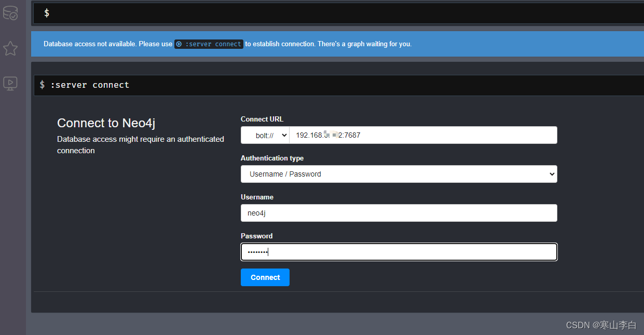644x335 pixels.
Task: Click the blue database-access notification banner
Action: 467,44
